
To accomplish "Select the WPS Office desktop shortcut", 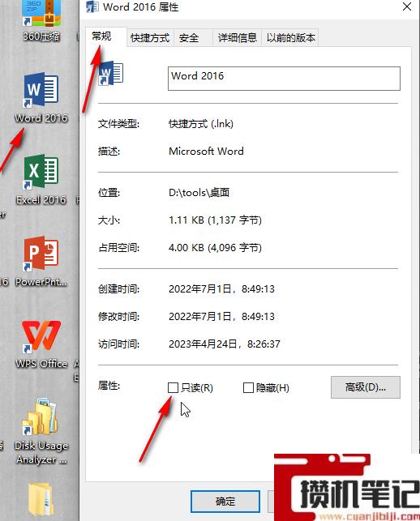I will point(41,344).
